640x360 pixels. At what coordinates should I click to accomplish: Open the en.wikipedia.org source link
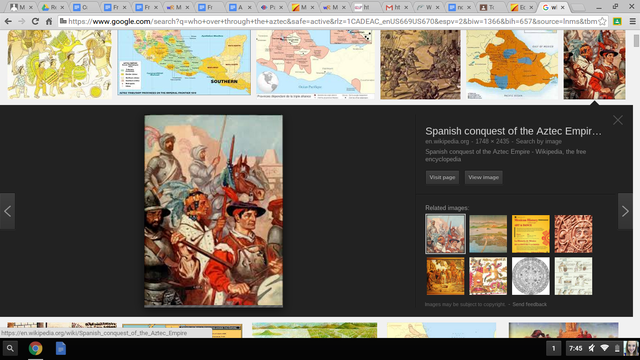tap(447, 141)
